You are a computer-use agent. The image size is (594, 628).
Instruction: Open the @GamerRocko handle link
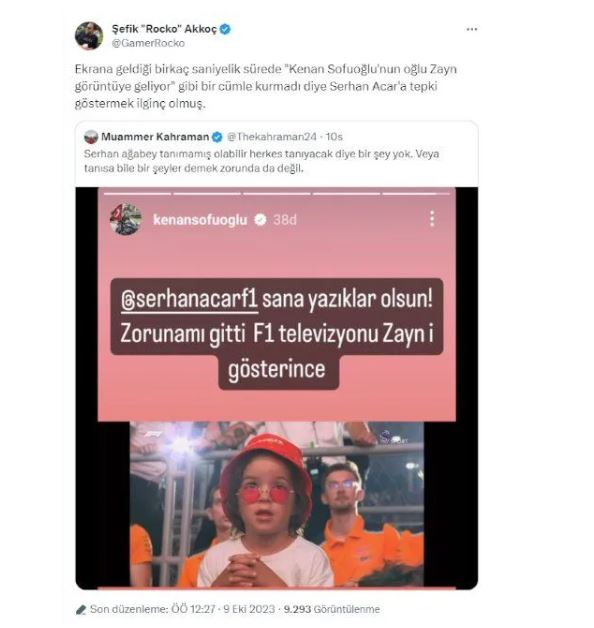(148, 43)
